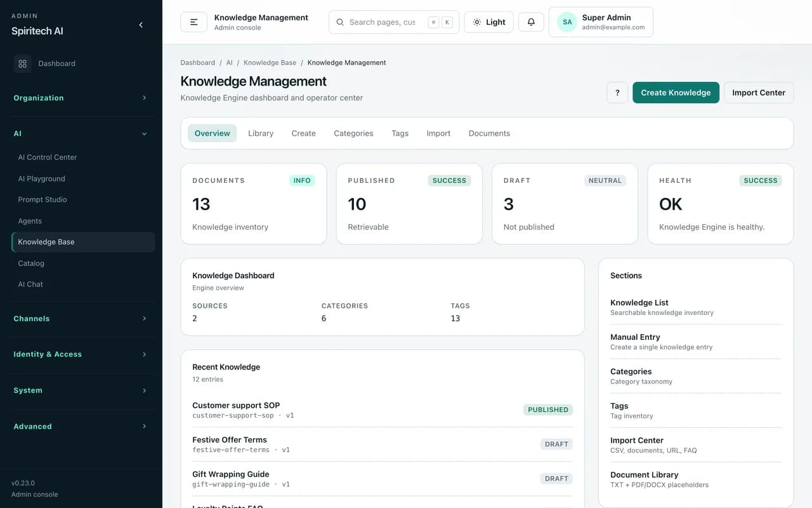Expand the Identity & Access section
Screen dimensions: 812x508
81,354
